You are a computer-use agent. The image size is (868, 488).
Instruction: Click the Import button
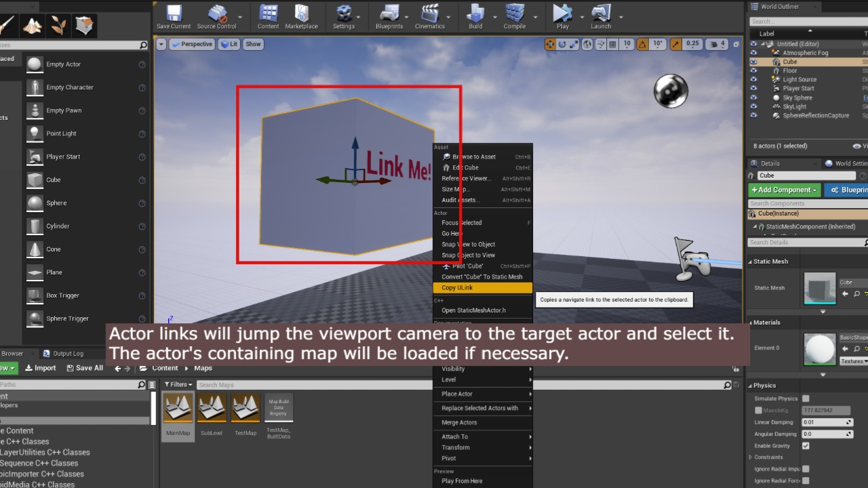click(41, 368)
